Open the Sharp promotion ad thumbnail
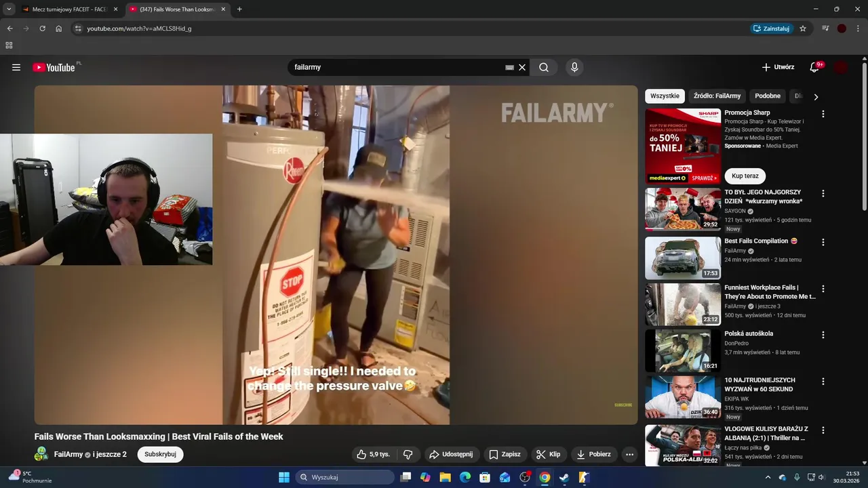 click(683, 146)
